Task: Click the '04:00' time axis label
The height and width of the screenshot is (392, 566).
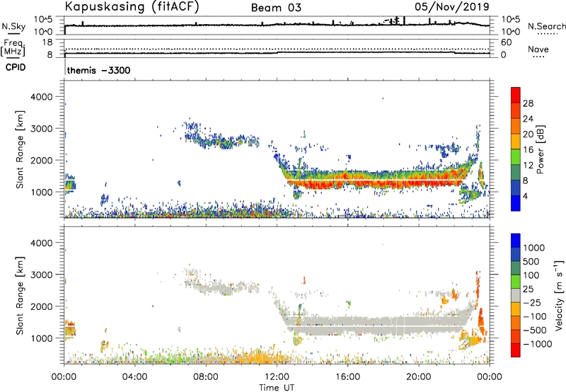Action: point(135,377)
